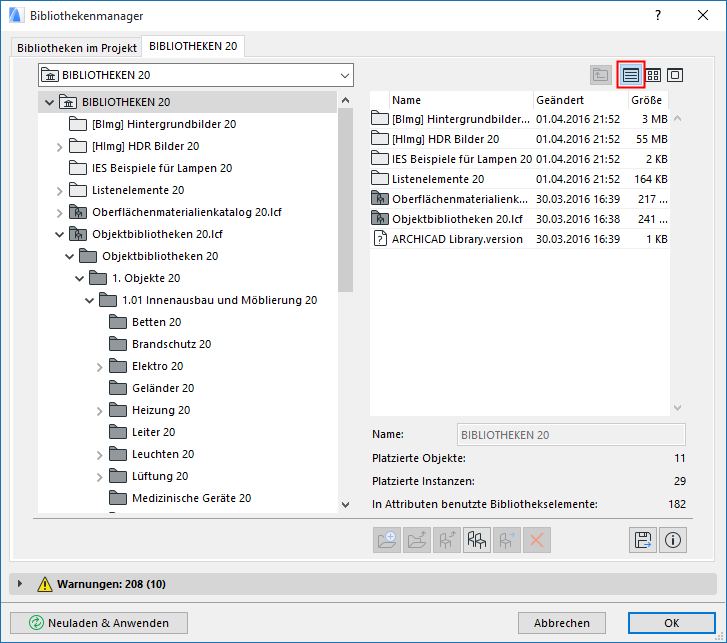Click the save library with arrow icon
This screenshot has height=643, width=727.
[643, 540]
